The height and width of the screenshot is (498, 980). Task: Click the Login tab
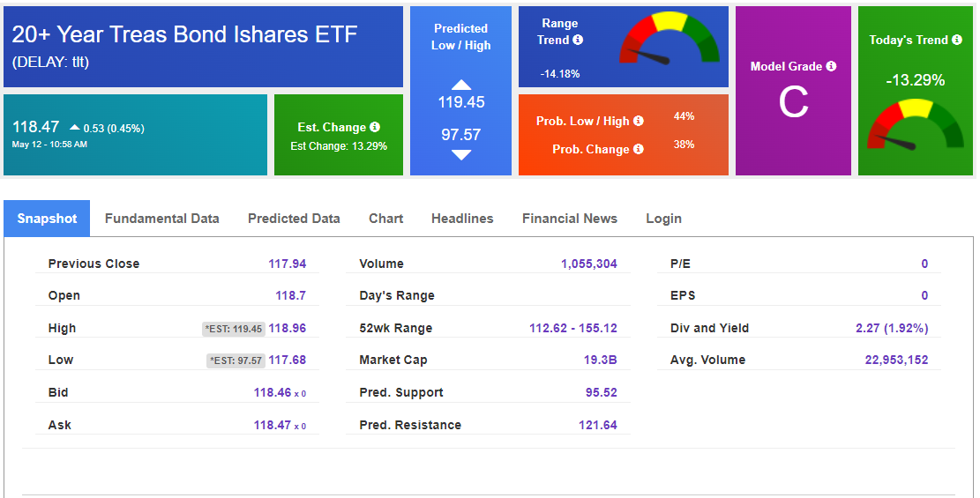click(x=663, y=219)
